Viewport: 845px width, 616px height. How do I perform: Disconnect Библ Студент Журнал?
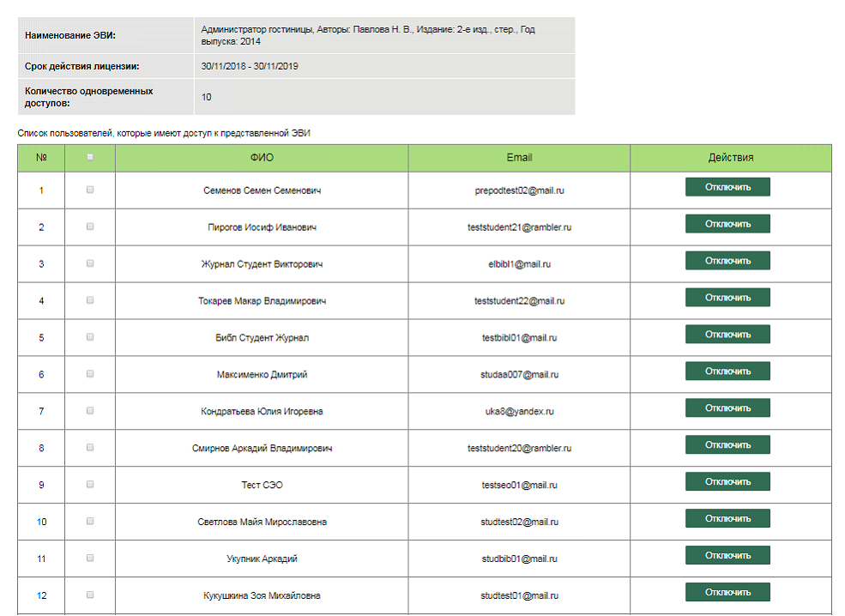(727, 334)
